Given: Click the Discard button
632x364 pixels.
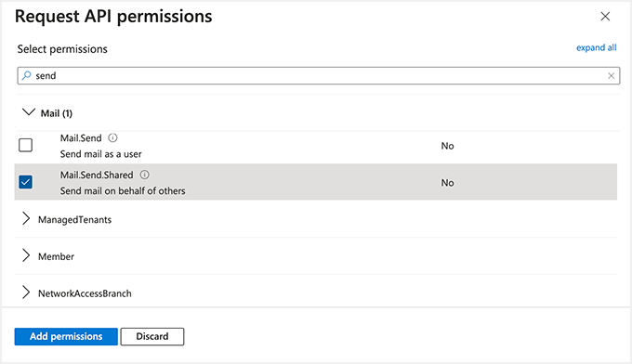Looking at the screenshot, I should [x=152, y=337].
